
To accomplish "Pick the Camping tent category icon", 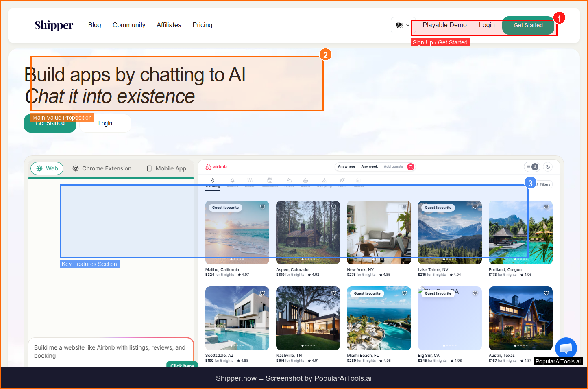I will click(x=324, y=180).
